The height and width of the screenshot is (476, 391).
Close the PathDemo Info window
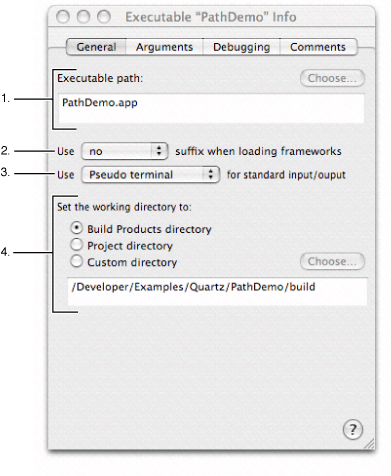click(x=63, y=16)
